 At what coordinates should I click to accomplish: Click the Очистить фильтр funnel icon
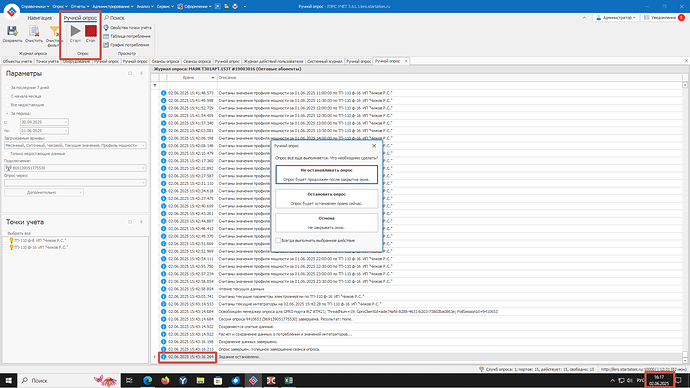pos(54,31)
